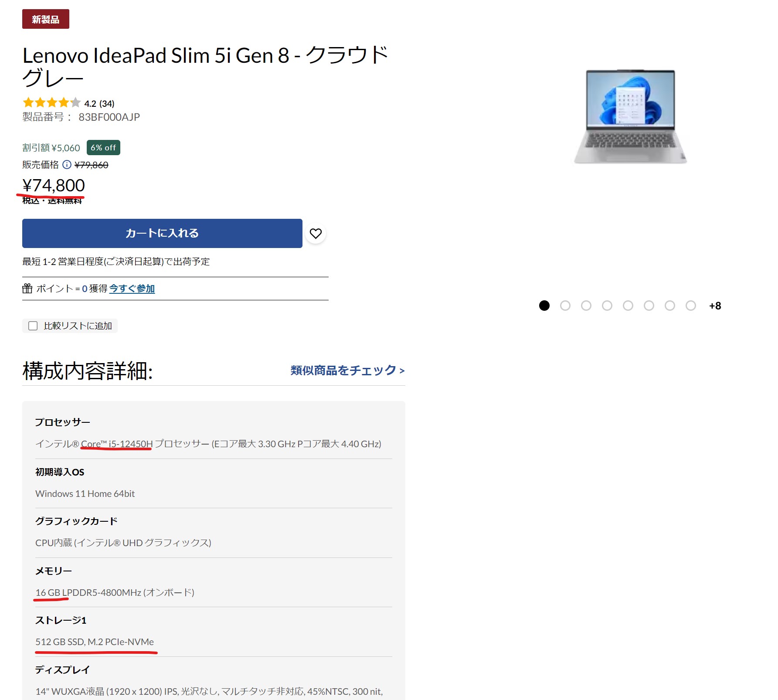Image resolution: width=778 pixels, height=700 pixels.
Task: Click the gift points icon
Action: click(27, 289)
